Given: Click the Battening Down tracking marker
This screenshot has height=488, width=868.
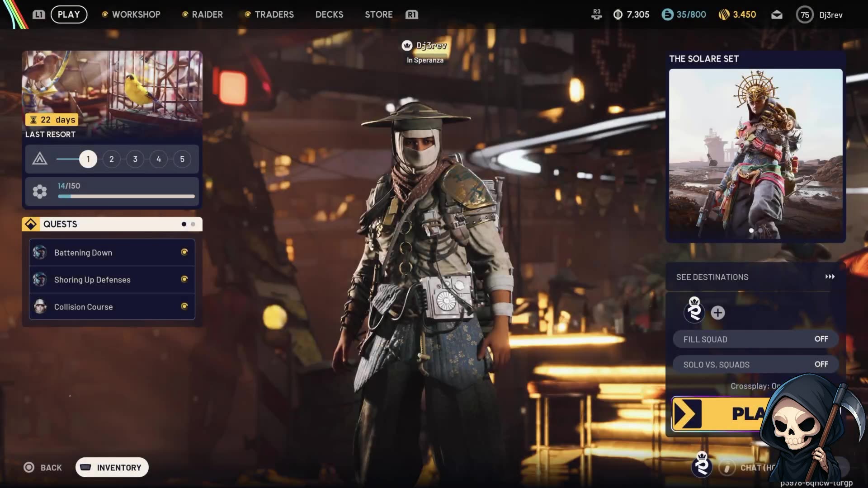Looking at the screenshot, I should point(184,252).
